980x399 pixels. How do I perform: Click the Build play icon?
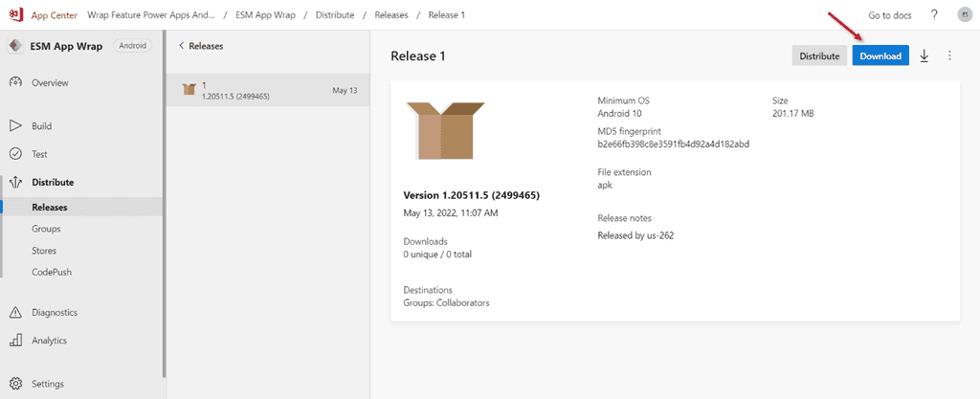15,126
